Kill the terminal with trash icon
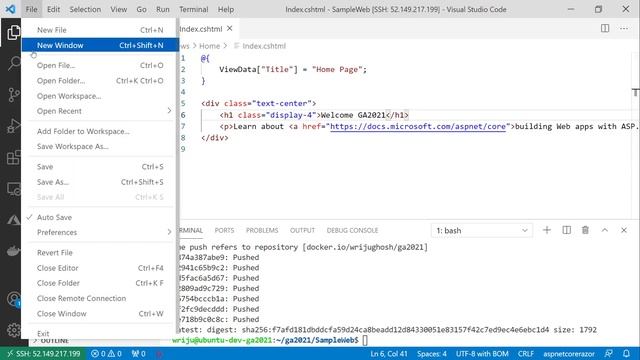The height and width of the screenshot is (360, 640). pyautogui.click(x=585, y=230)
